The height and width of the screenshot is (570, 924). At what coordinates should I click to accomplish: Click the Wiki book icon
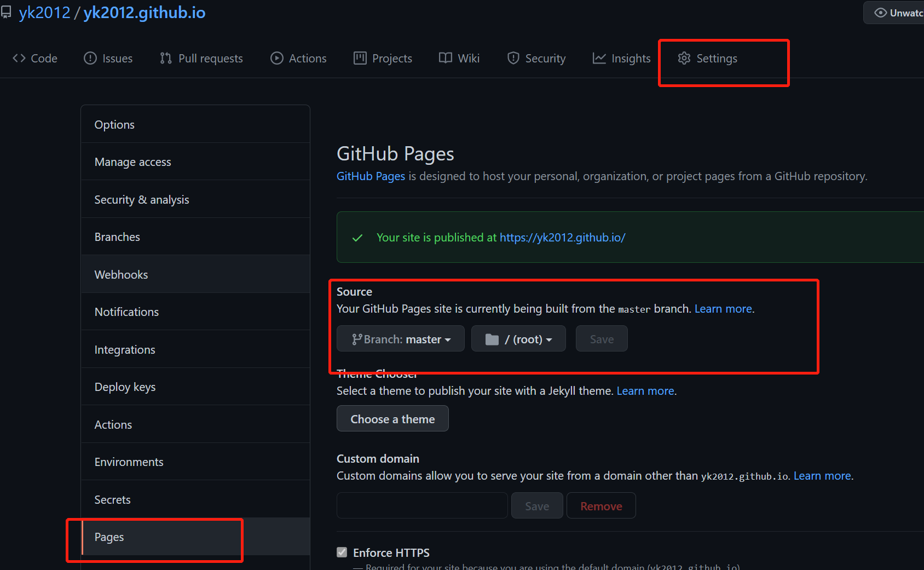tap(446, 58)
